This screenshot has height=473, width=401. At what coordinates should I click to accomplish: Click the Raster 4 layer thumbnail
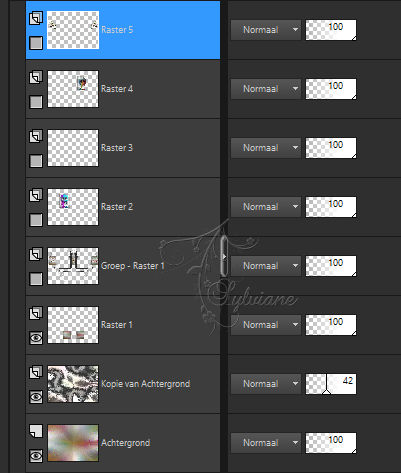click(73, 89)
